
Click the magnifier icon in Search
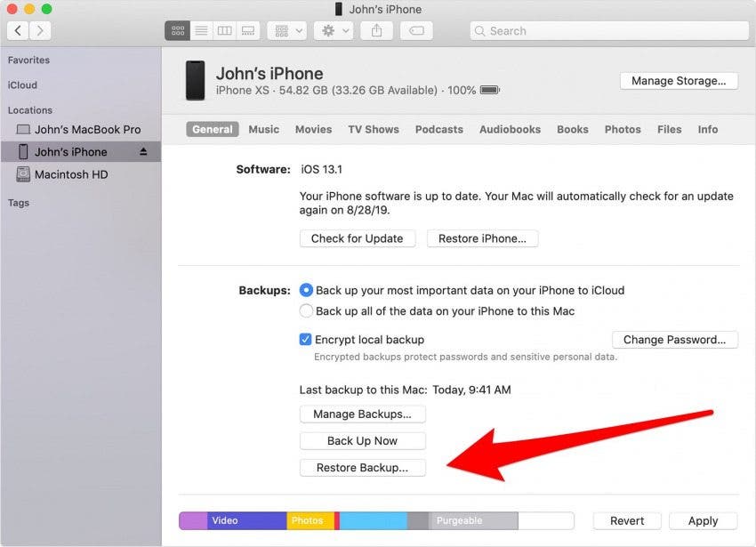tap(479, 31)
